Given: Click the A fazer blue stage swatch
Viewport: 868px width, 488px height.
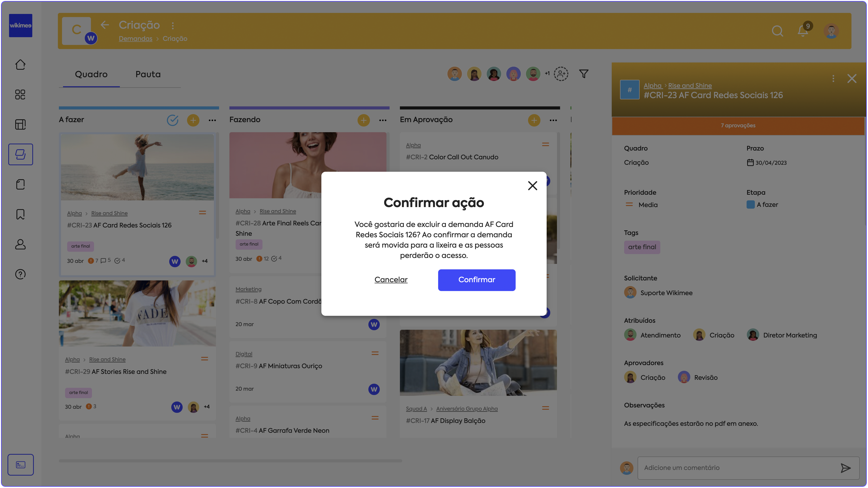Looking at the screenshot, I should click(750, 204).
